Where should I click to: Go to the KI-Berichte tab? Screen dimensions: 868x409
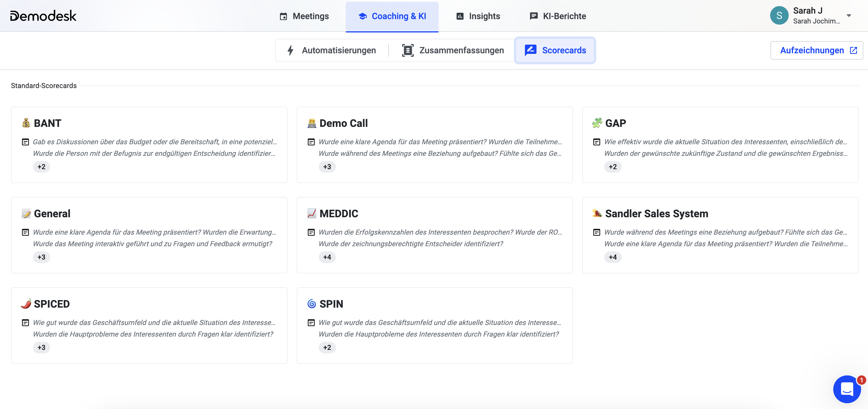(x=558, y=16)
